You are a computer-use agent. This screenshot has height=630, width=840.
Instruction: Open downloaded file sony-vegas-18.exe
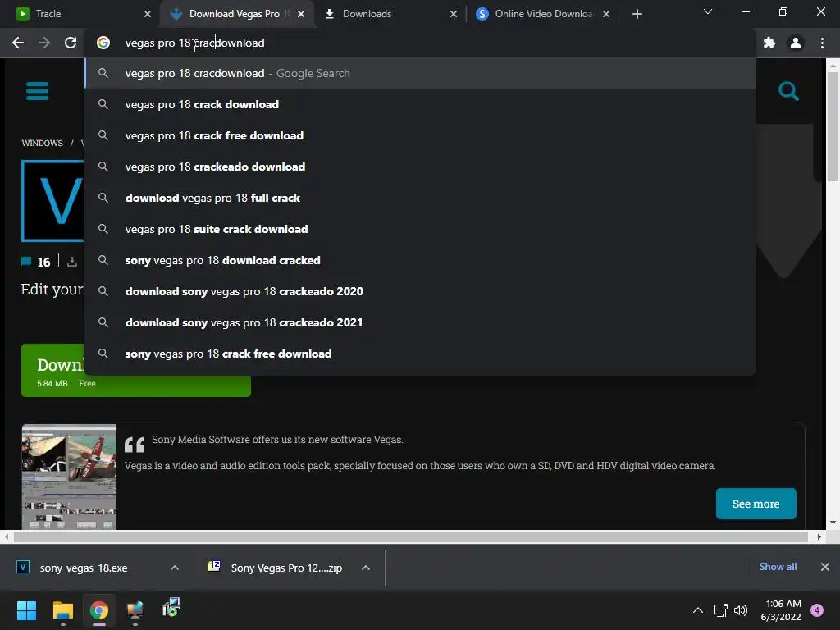click(83, 568)
